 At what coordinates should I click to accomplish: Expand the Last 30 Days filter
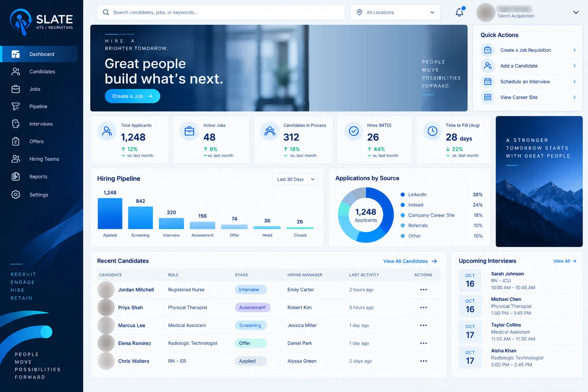point(295,179)
